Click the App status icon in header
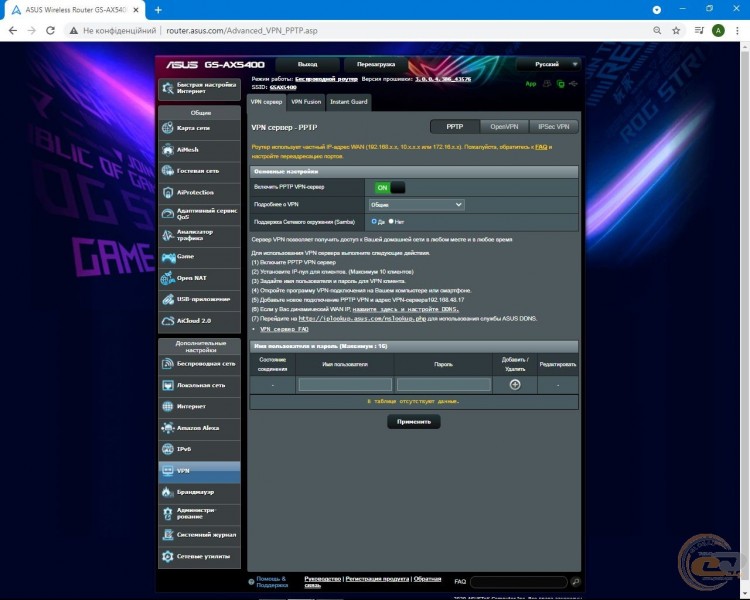The height and width of the screenshot is (600, 750). 531,84
